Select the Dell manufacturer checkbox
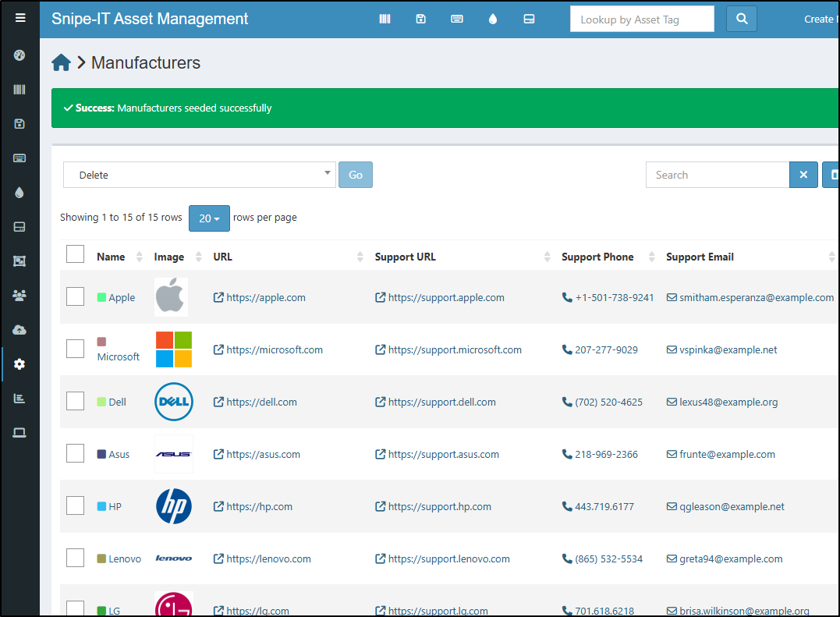This screenshot has width=840, height=617. [x=75, y=402]
